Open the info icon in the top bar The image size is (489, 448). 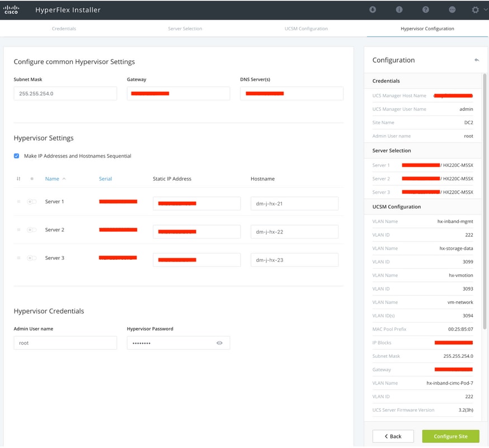pos(399,10)
